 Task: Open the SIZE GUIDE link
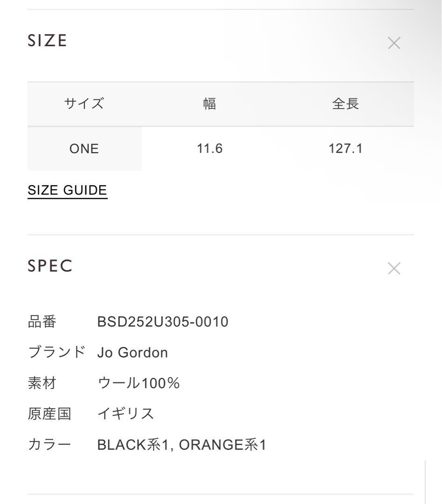(68, 190)
